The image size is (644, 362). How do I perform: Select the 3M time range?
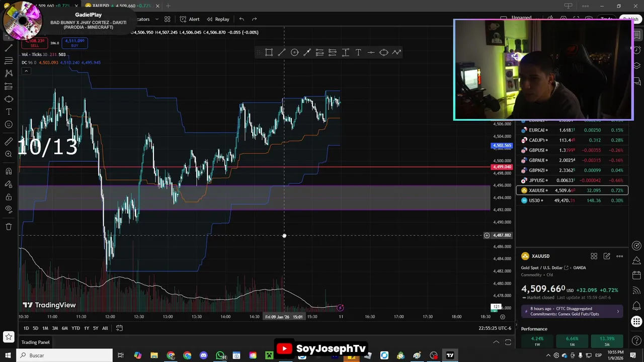click(55, 328)
